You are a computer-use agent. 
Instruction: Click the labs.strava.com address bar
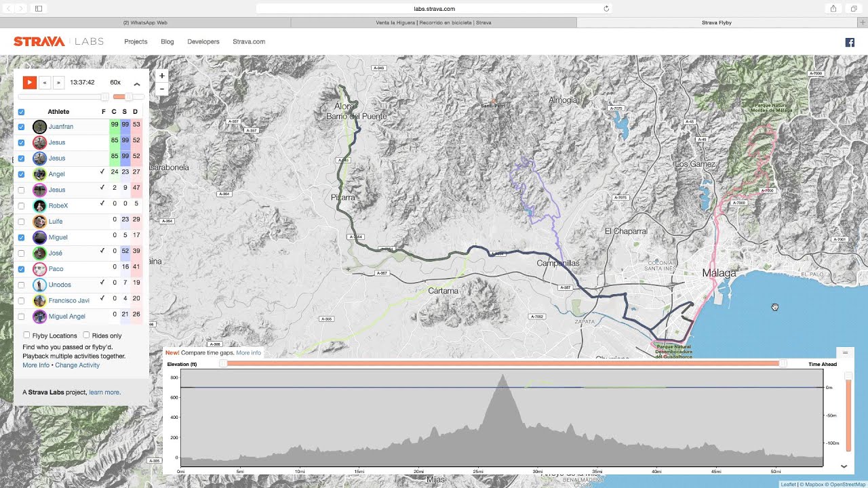point(434,9)
